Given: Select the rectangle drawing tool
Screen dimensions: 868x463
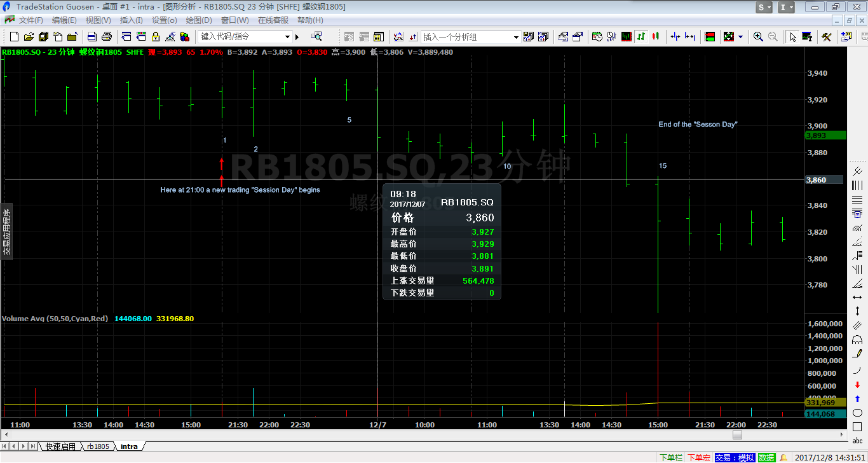Looking at the screenshot, I should tap(857, 426).
